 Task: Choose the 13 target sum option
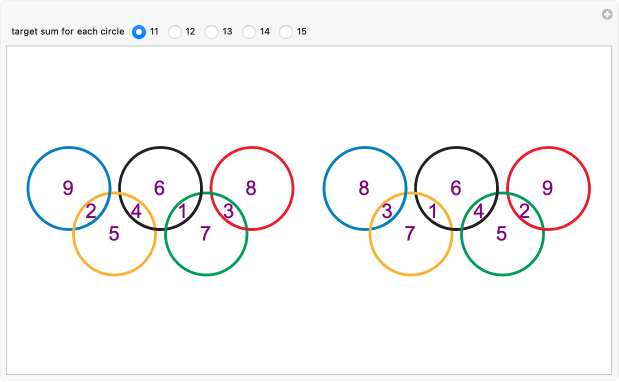[212, 32]
